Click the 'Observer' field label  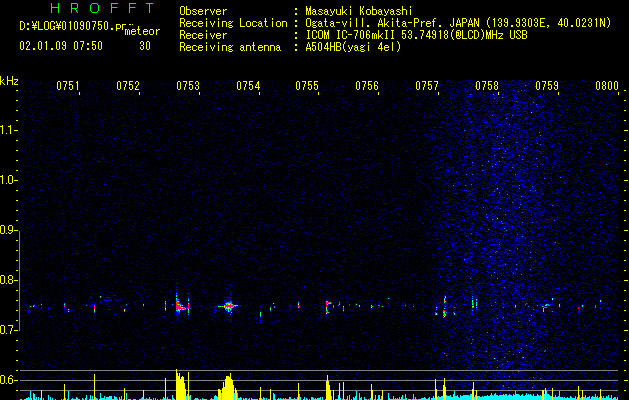[x=203, y=11]
